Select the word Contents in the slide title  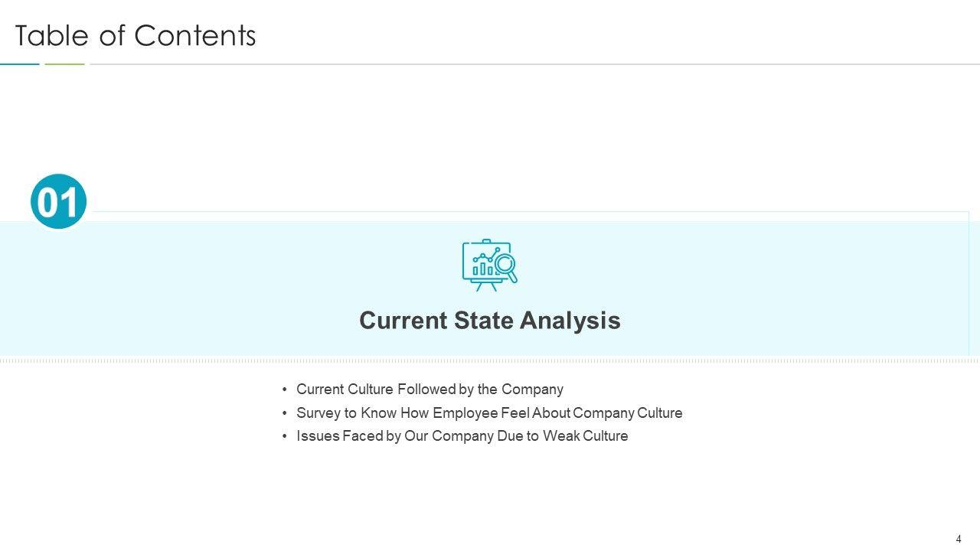tap(194, 36)
